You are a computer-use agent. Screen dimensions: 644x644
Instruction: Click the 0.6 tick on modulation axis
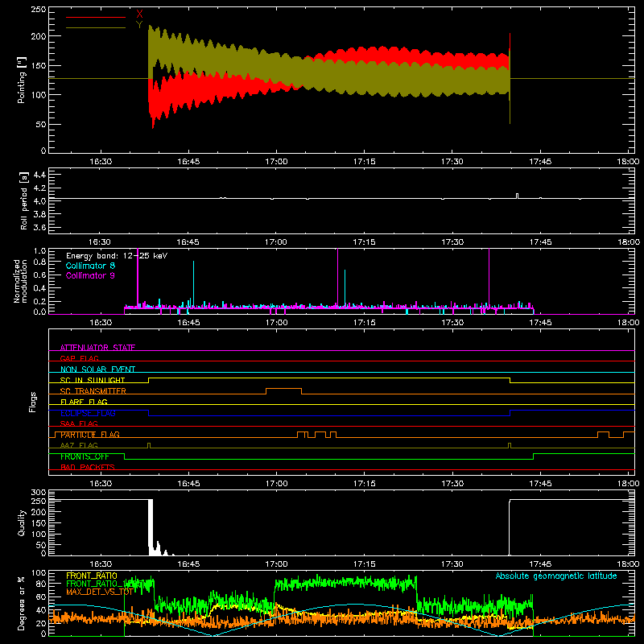(x=39, y=275)
